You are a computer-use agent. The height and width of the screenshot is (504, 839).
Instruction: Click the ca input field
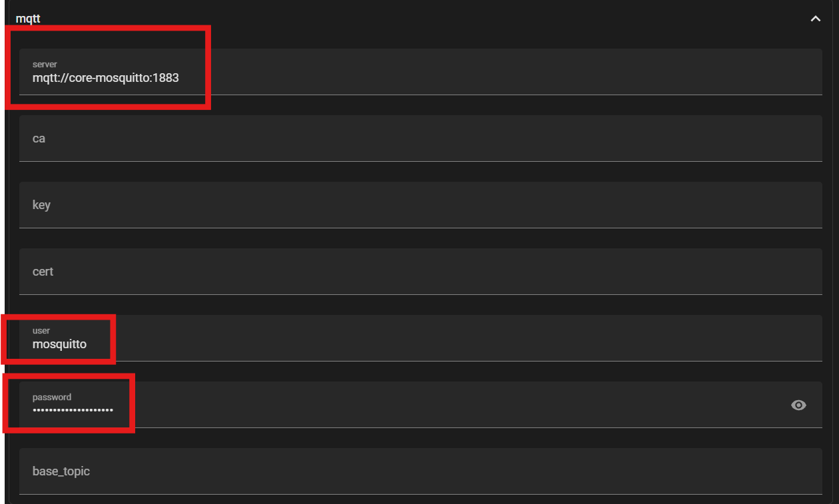pyautogui.click(x=419, y=138)
